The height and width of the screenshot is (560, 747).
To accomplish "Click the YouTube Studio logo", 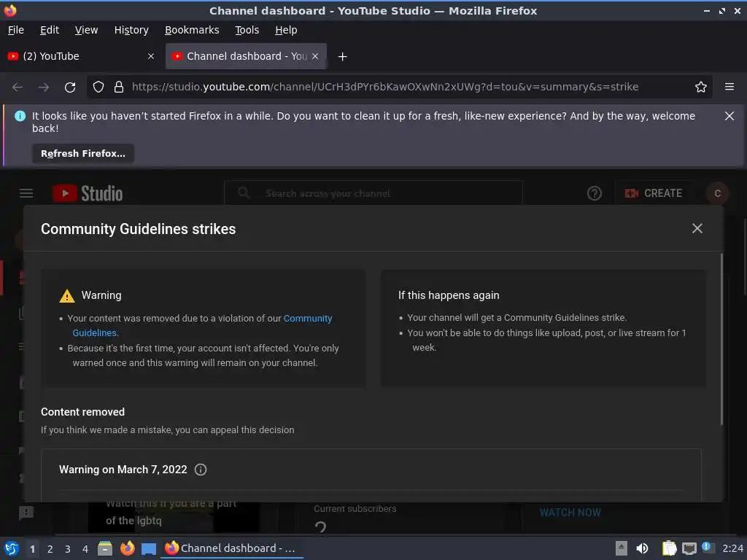I will (x=88, y=193).
